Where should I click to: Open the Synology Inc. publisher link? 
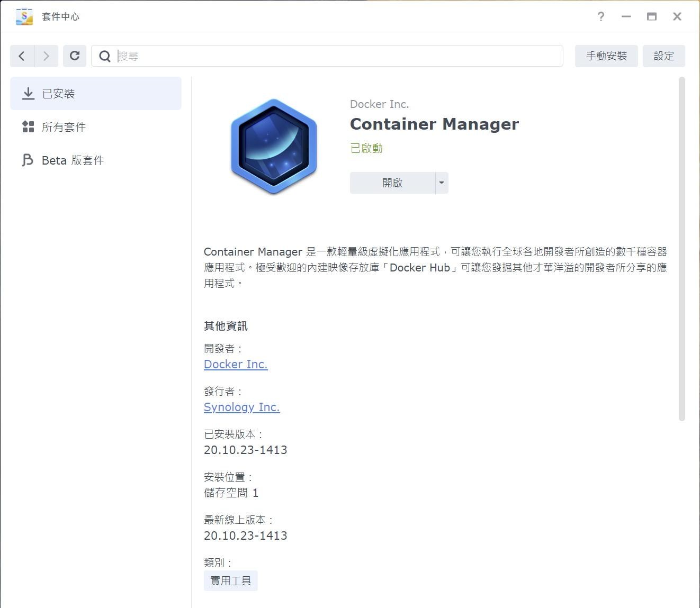coord(241,407)
